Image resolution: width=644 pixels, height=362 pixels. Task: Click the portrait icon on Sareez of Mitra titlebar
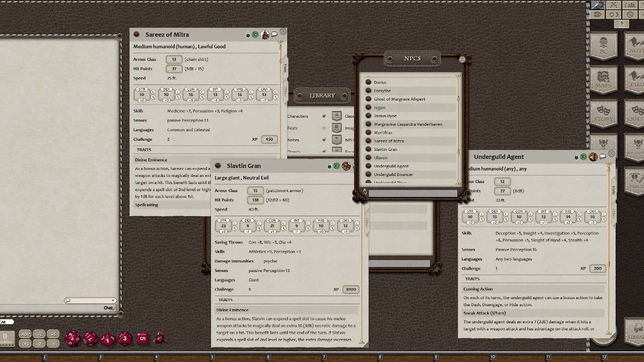[x=265, y=34]
